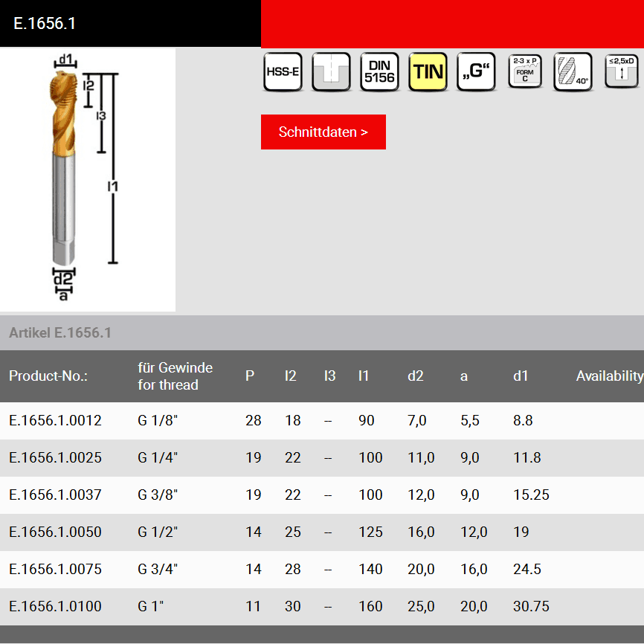Click the blind hole icon
Screen dimensions: 644x644
[x=331, y=72]
